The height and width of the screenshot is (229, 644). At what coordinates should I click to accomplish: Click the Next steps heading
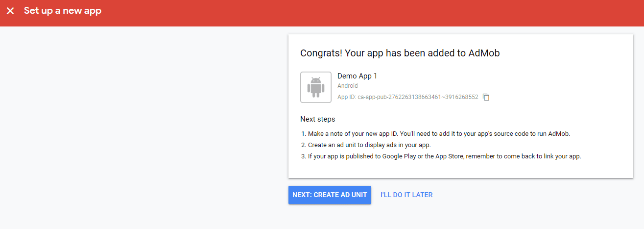pos(317,119)
